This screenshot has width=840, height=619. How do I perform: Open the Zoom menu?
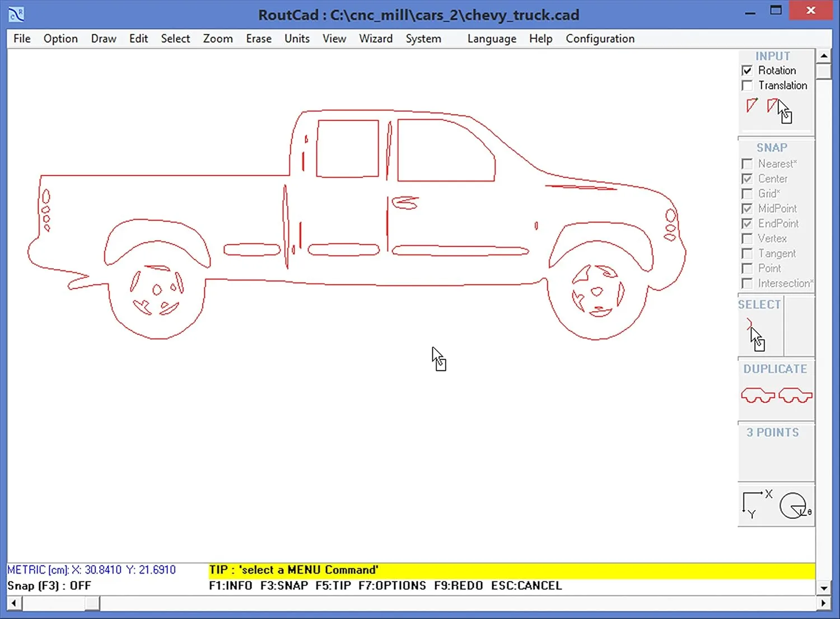[217, 39]
